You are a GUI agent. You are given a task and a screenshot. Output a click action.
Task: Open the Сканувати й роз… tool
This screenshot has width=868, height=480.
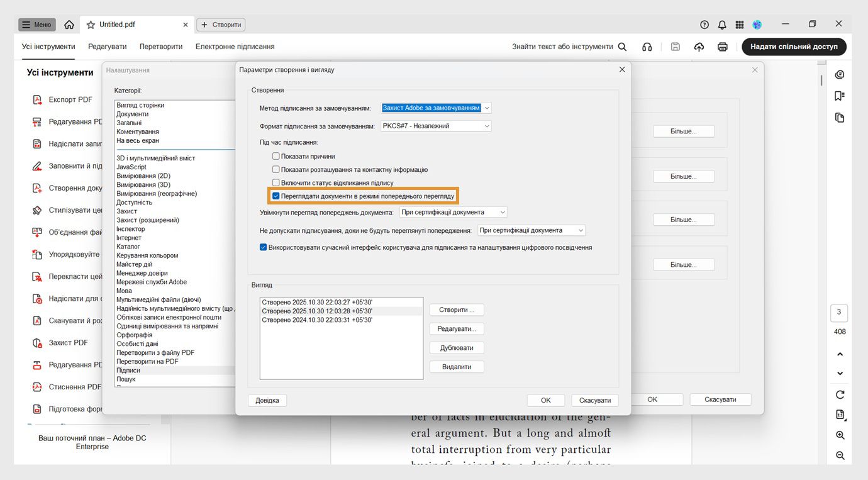point(67,321)
